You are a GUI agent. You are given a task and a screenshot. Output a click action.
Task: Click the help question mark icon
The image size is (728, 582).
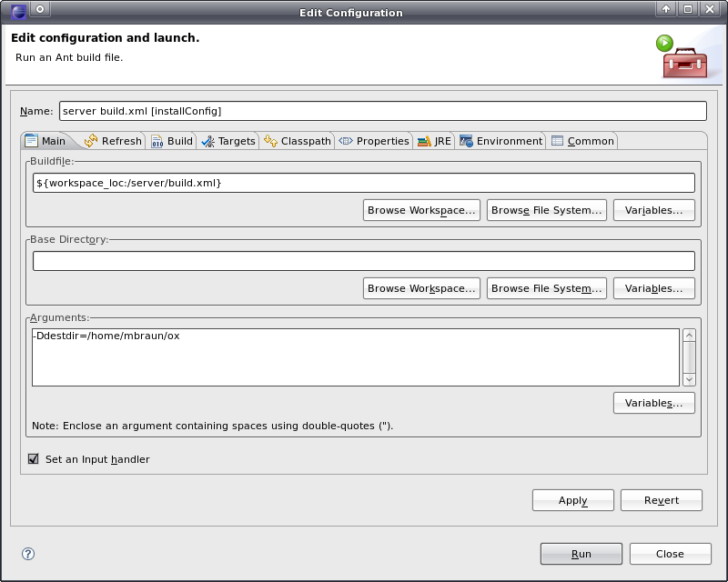pos(28,553)
